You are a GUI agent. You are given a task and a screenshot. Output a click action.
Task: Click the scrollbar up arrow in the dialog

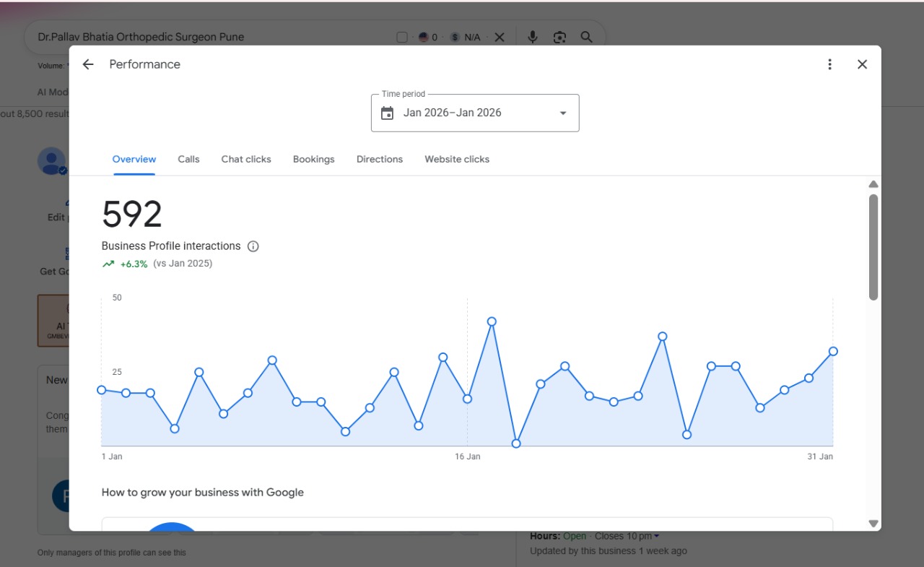pyautogui.click(x=873, y=184)
